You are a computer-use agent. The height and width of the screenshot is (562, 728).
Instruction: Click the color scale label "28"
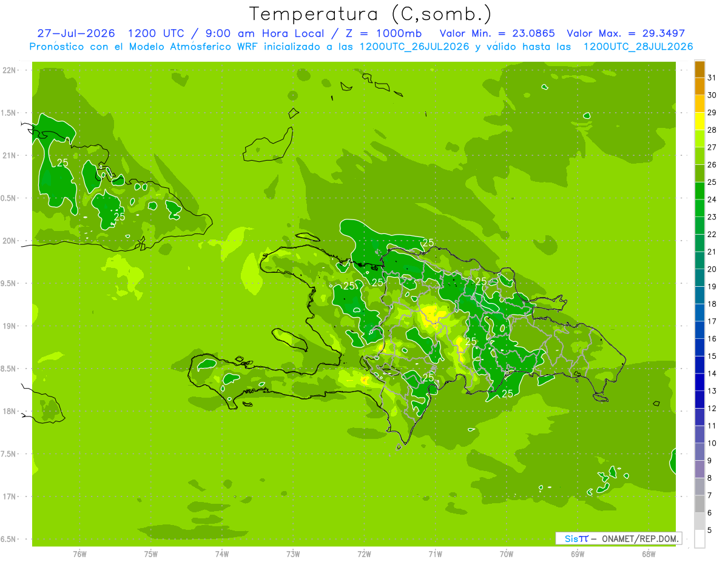[x=712, y=130]
